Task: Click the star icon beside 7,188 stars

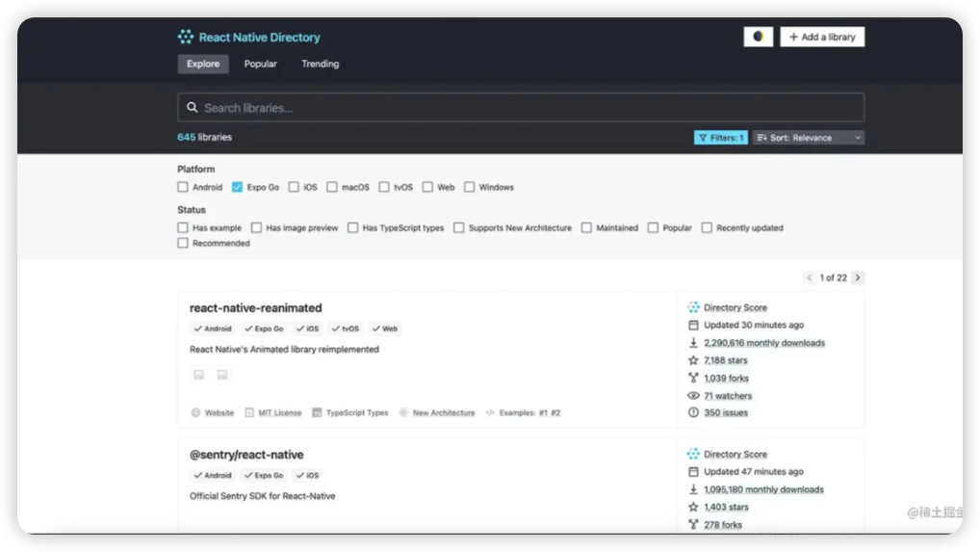Action: point(693,360)
